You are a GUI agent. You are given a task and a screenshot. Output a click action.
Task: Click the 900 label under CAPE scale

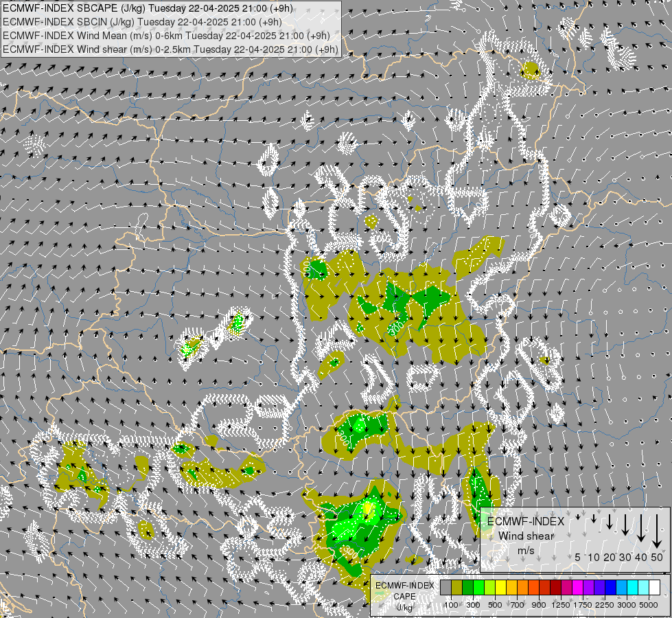pyautogui.click(x=539, y=605)
